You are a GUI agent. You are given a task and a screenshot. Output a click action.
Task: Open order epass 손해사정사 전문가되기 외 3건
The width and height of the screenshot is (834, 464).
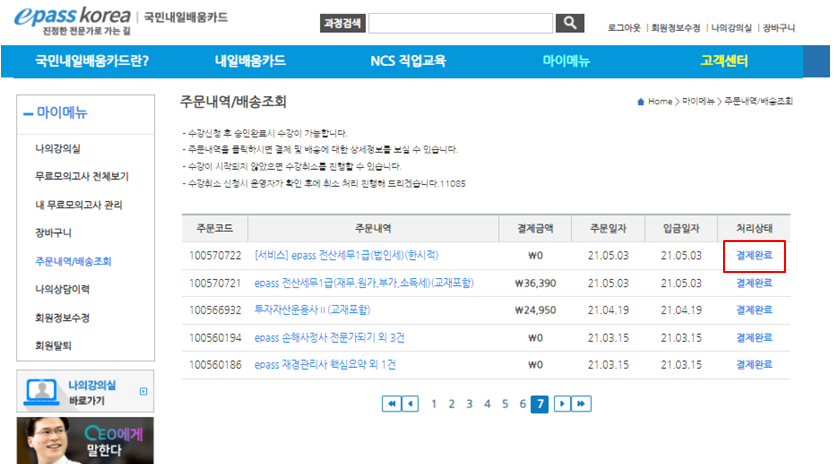(329, 338)
